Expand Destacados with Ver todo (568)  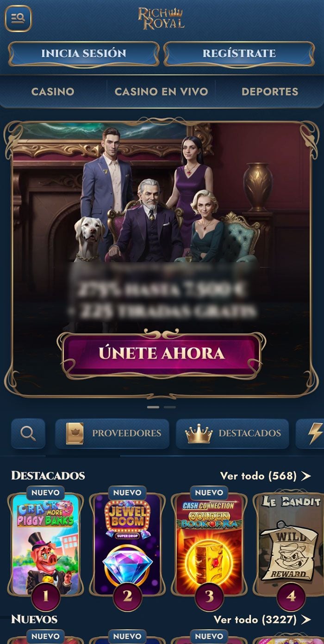[x=265, y=476]
